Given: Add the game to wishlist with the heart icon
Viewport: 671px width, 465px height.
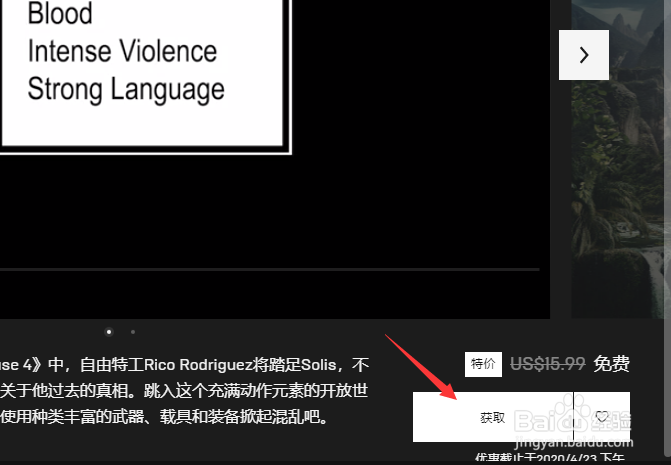Looking at the screenshot, I should (602, 417).
